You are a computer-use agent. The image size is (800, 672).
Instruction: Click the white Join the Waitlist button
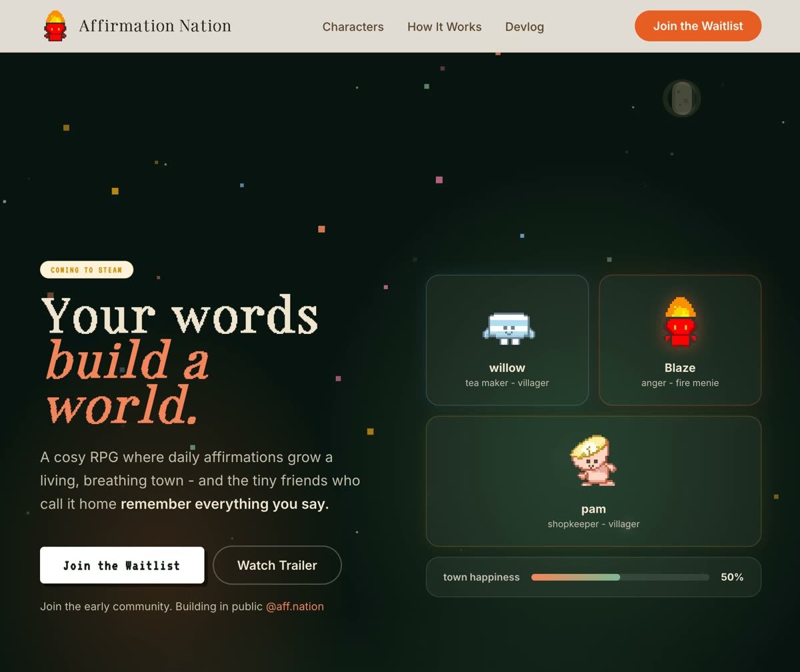[122, 565]
